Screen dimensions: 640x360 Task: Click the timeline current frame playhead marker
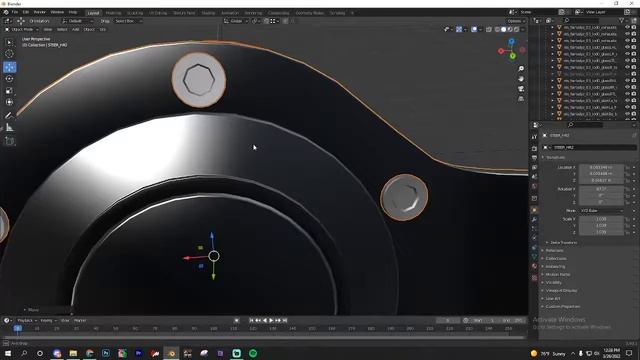[x=18, y=328]
